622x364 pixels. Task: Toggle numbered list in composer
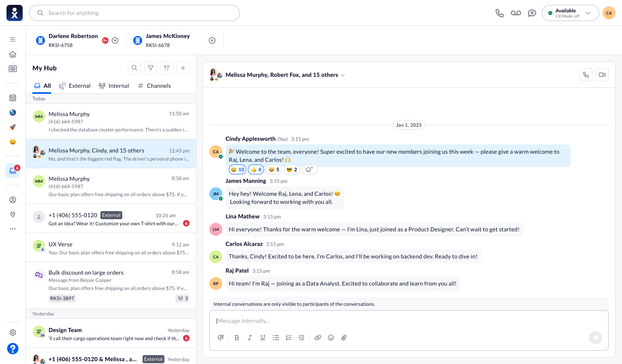[x=289, y=338]
